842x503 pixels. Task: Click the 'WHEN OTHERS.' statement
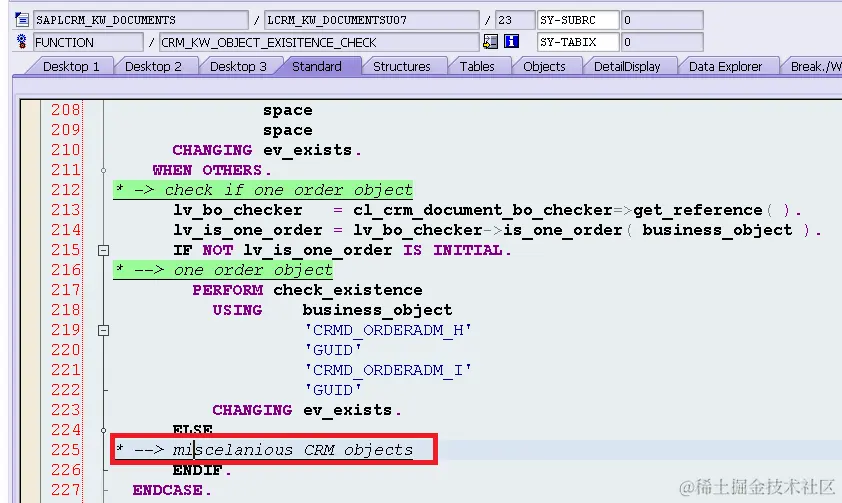(x=212, y=170)
